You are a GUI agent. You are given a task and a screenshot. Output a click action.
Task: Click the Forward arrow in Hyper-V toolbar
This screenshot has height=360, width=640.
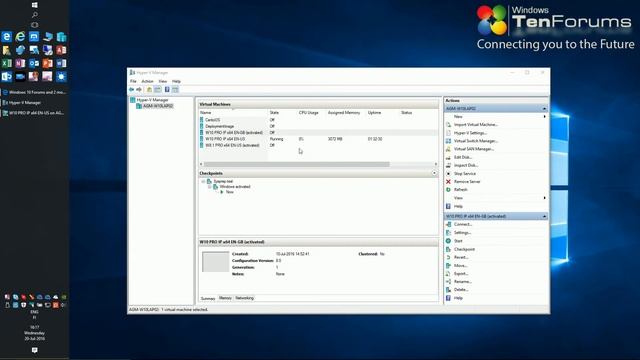click(x=139, y=89)
